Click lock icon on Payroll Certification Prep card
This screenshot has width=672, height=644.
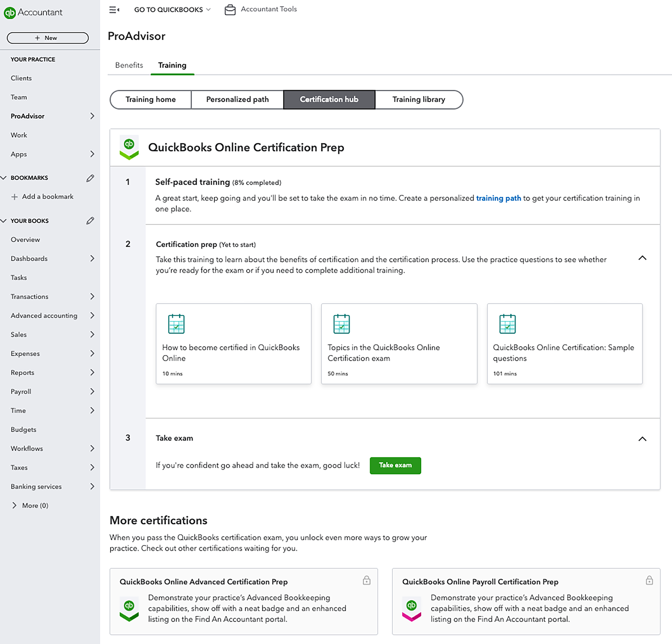(649, 580)
